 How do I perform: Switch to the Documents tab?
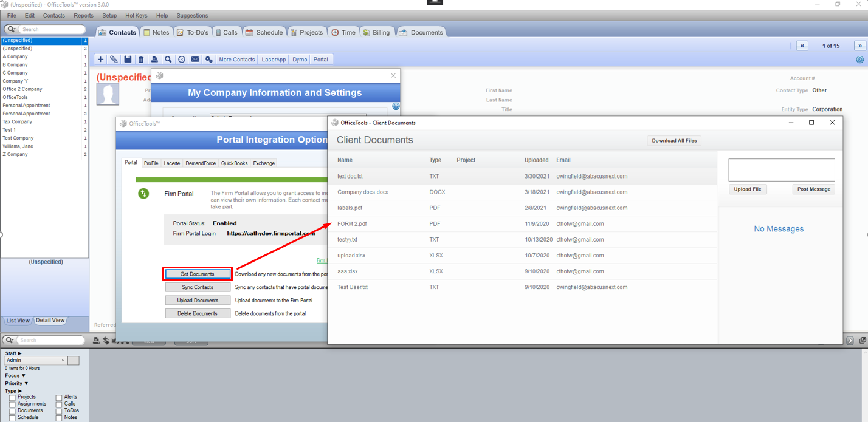click(421, 32)
